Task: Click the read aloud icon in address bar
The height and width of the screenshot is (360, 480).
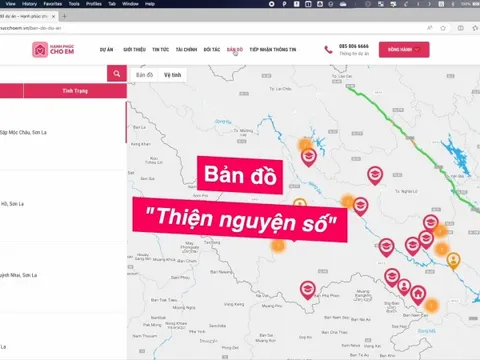Action: (x=430, y=28)
